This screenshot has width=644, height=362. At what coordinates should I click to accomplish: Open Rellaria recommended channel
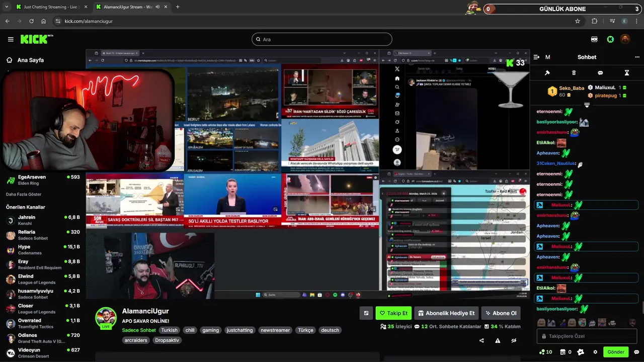pyautogui.click(x=43, y=235)
